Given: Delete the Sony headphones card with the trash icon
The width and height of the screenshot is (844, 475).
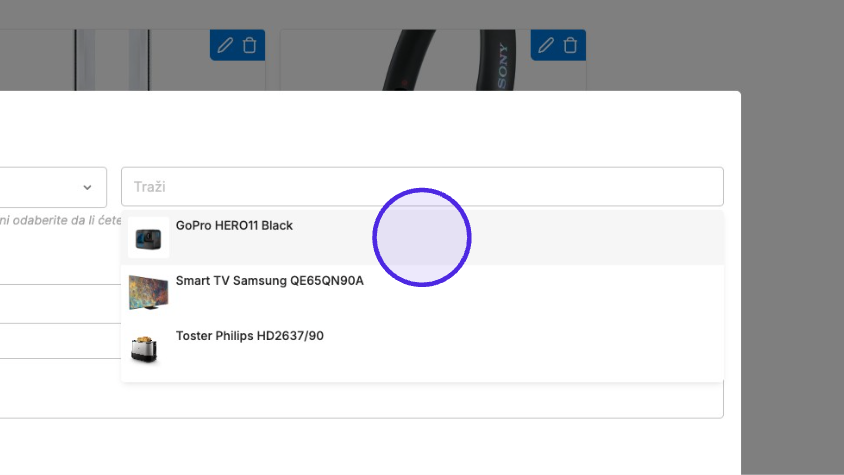Looking at the screenshot, I should 570,45.
